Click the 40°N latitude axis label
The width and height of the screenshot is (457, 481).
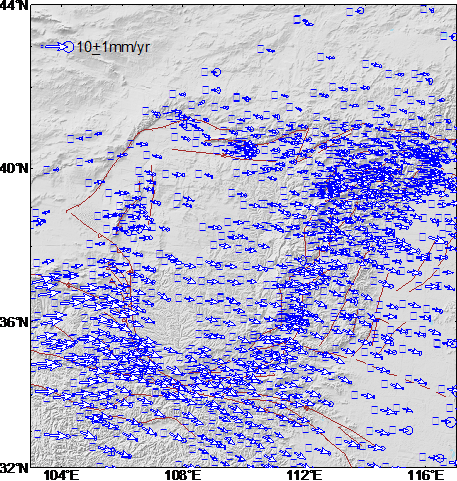click(x=14, y=168)
